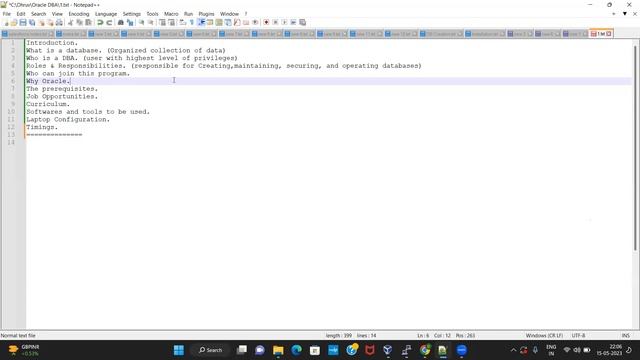Click the INS mode indicator in status bar
The image size is (640, 360).
click(625, 336)
